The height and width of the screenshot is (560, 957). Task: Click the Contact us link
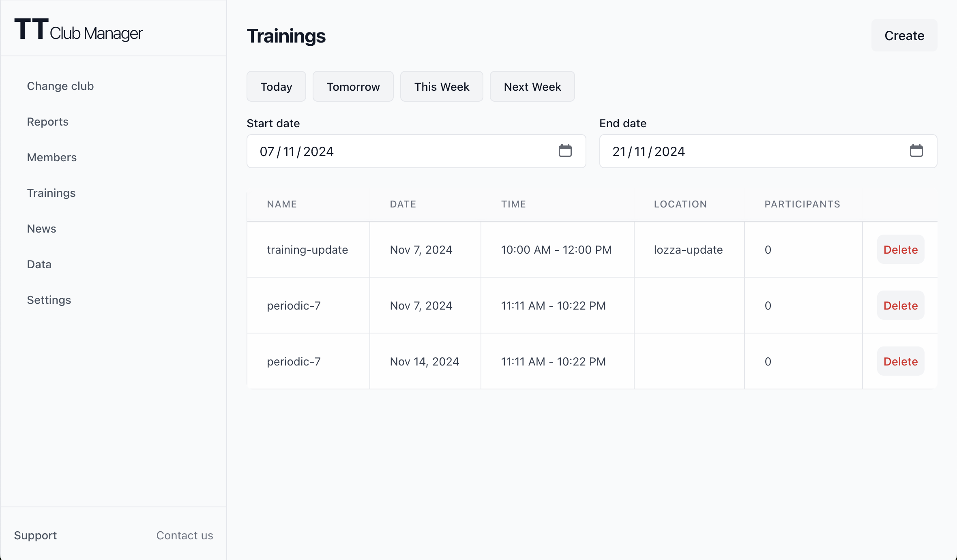click(185, 535)
